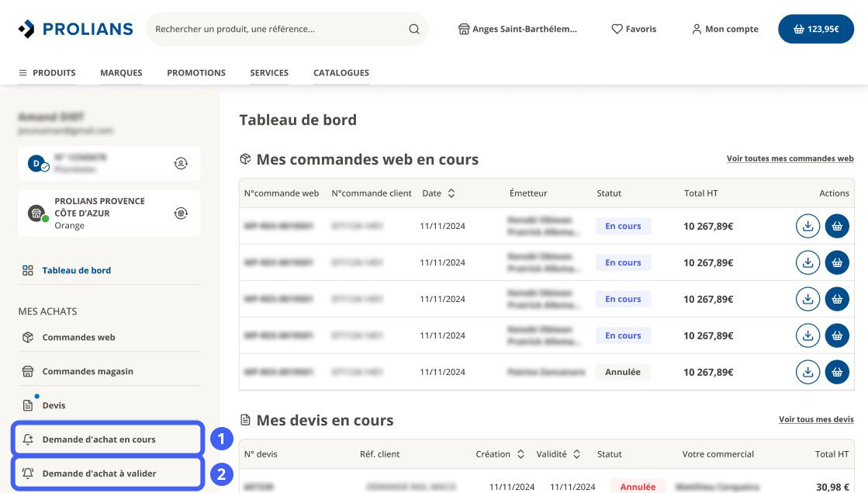Click the bell icon for Demande d'achat en cours

[28, 439]
